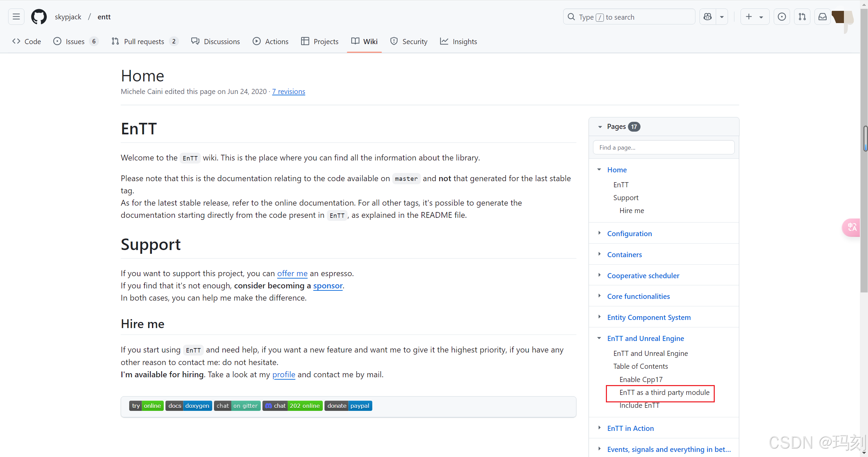The image size is (868, 457).
Task: Click the GitHub octocat logo
Action: click(39, 17)
